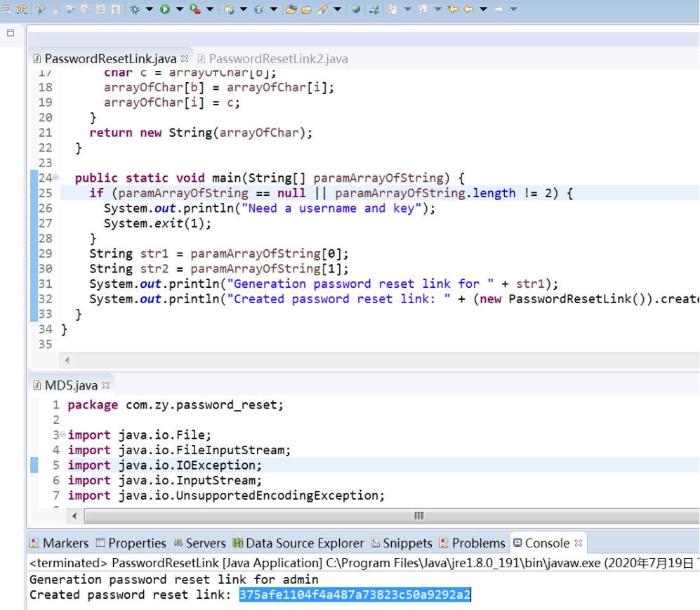Open the Forward history dropdown arrow

pos(513,9)
